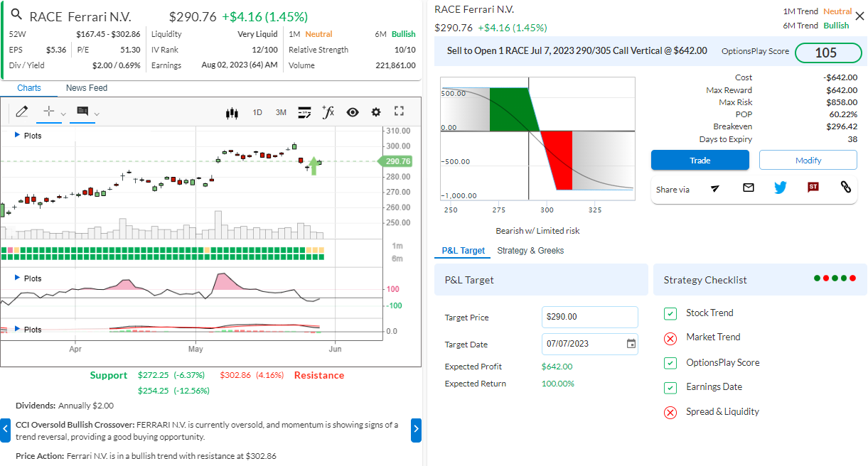The image size is (868, 466).
Task: Click the Strategy Checklist heading
Action: tap(705, 280)
